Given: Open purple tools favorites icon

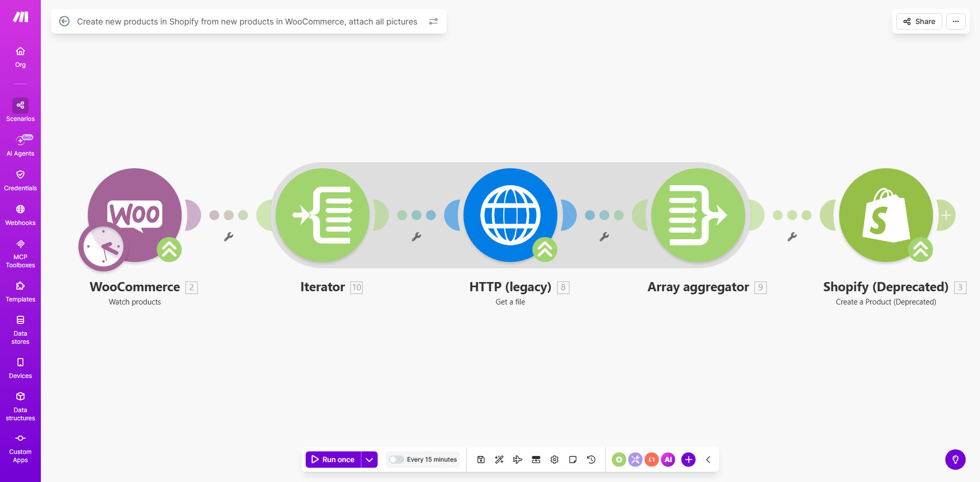Looking at the screenshot, I should click(635, 460).
